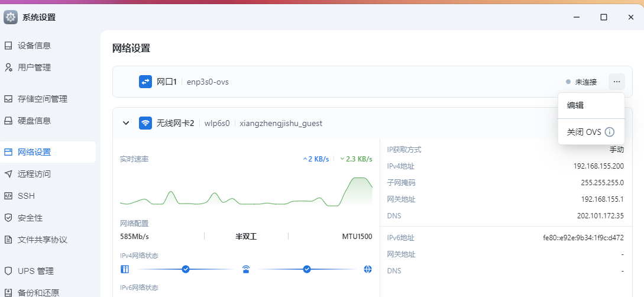This screenshot has height=297, width=644.
Task: Click the 无线网卡2 Wi-Fi icon
Action: point(145,123)
